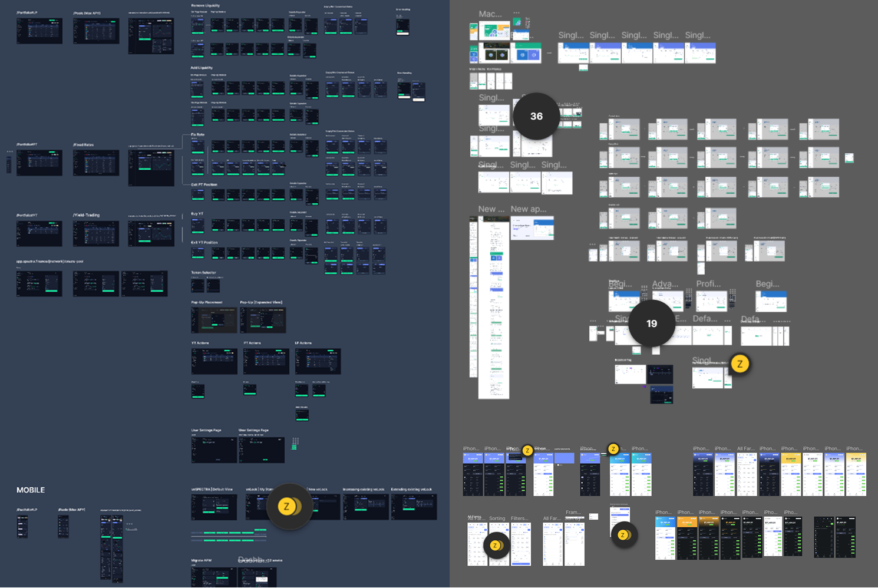The width and height of the screenshot is (878, 588).
Task: Select the Filters... mobile frame
Action: click(x=521, y=544)
